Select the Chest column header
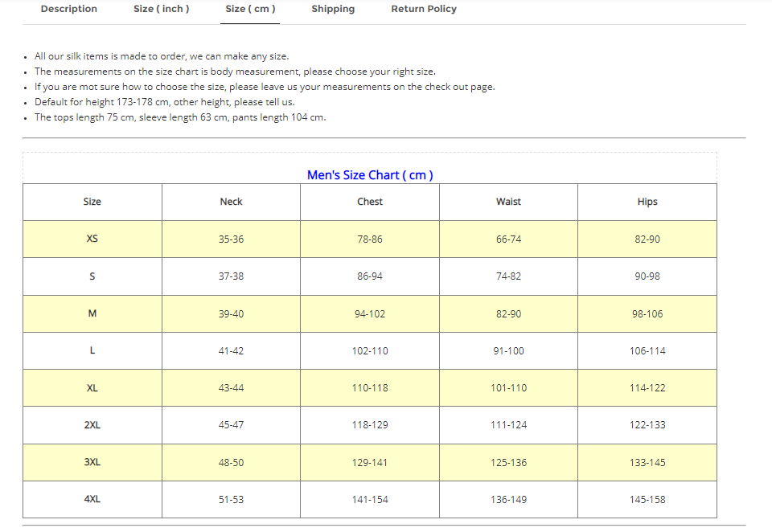 click(369, 202)
